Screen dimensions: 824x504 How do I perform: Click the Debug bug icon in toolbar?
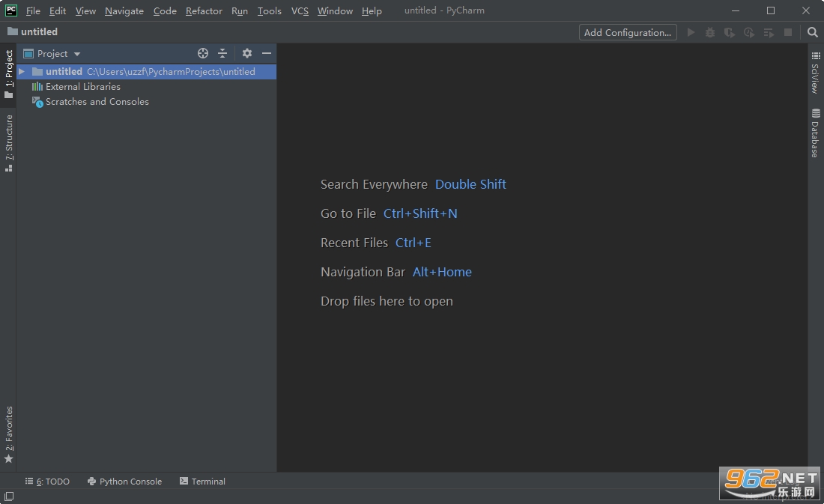710,33
